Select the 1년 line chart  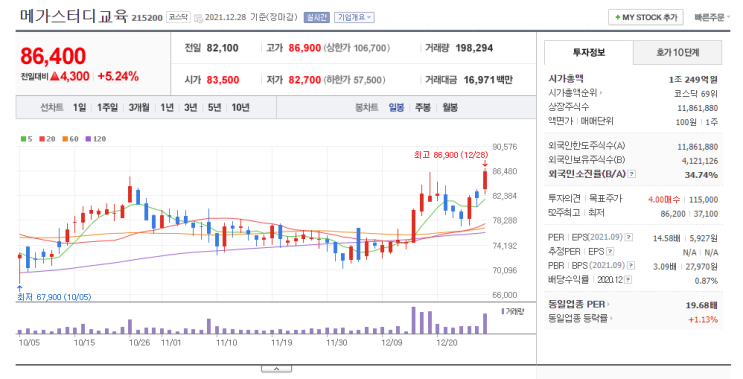(167, 108)
